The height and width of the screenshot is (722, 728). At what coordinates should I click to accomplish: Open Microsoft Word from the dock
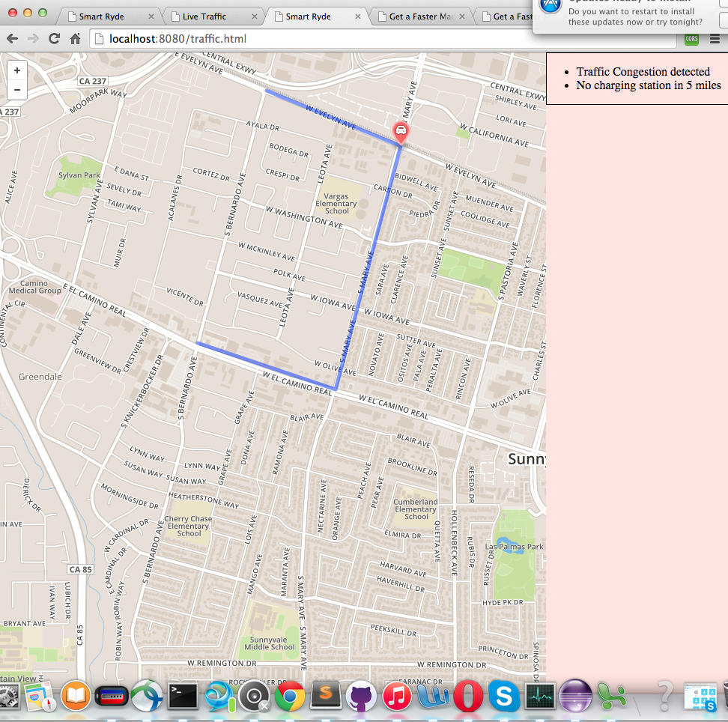(433, 697)
